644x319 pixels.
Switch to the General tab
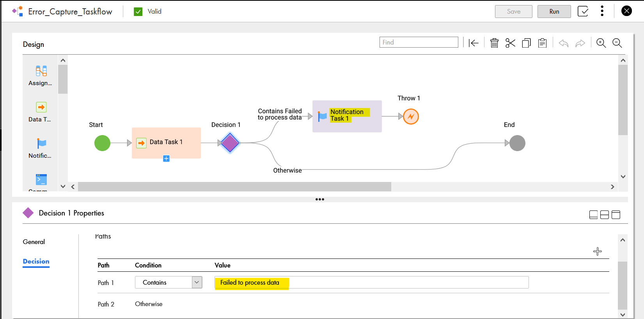coord(34,242)
